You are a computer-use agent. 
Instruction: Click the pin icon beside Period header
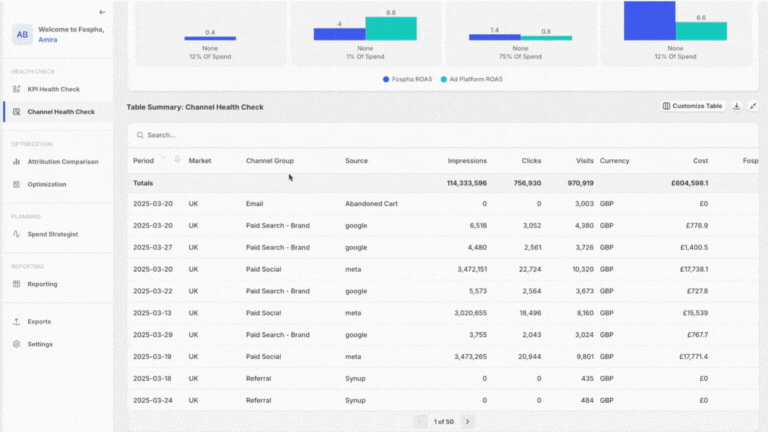point(177,160)
